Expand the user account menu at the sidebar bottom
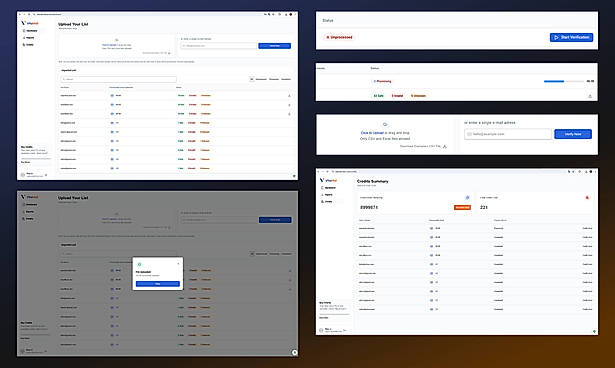Image resolution: width=615 pixels, height=368 pixels. click(x=34, y=175)
